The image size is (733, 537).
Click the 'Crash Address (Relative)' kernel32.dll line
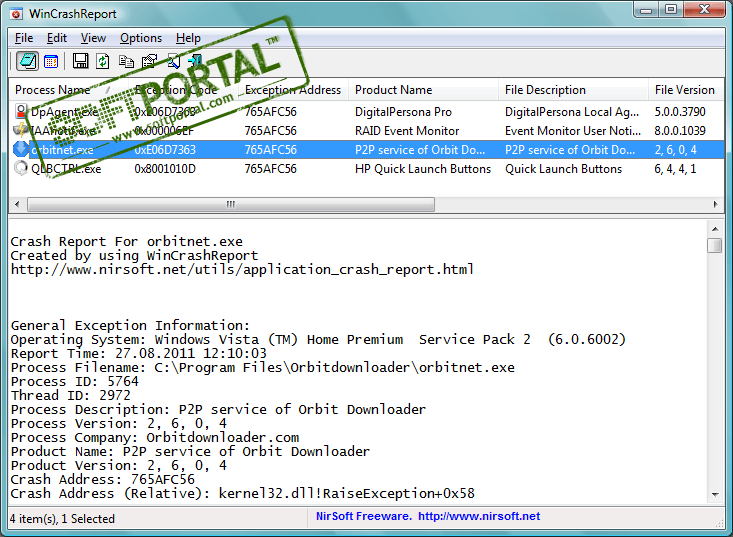(243, 494)
